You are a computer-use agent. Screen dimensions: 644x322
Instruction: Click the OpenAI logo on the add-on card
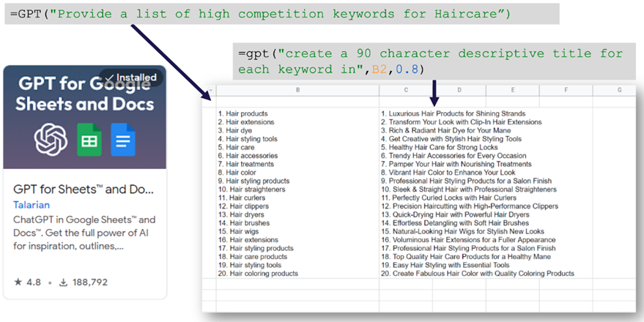tap(51, 140)
